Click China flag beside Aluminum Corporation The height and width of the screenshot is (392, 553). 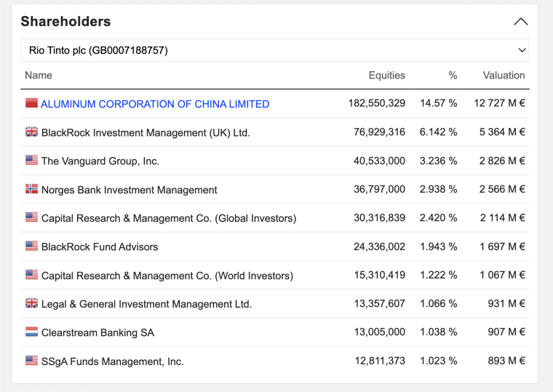[x=31, y=103]
